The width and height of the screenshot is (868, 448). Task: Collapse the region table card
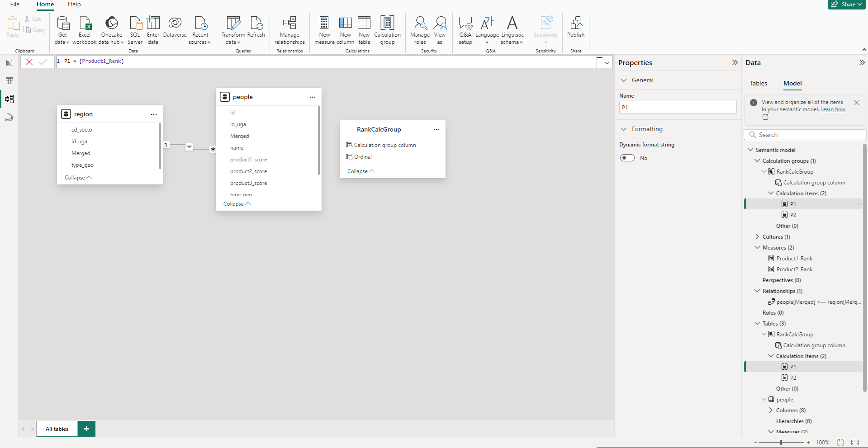(x=78, y=178)
